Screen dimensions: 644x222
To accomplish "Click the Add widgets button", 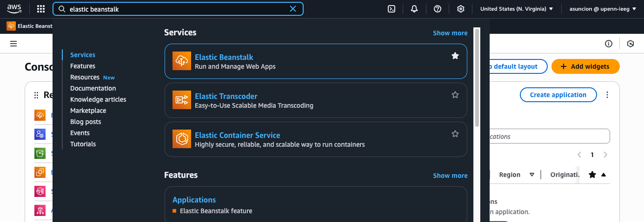I will (x=585, y=66).
